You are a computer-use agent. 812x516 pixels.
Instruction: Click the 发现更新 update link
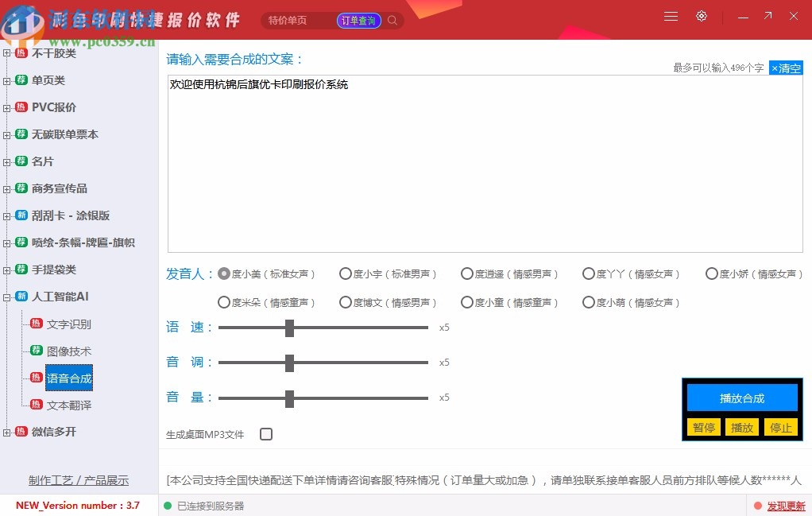point(787,506)
